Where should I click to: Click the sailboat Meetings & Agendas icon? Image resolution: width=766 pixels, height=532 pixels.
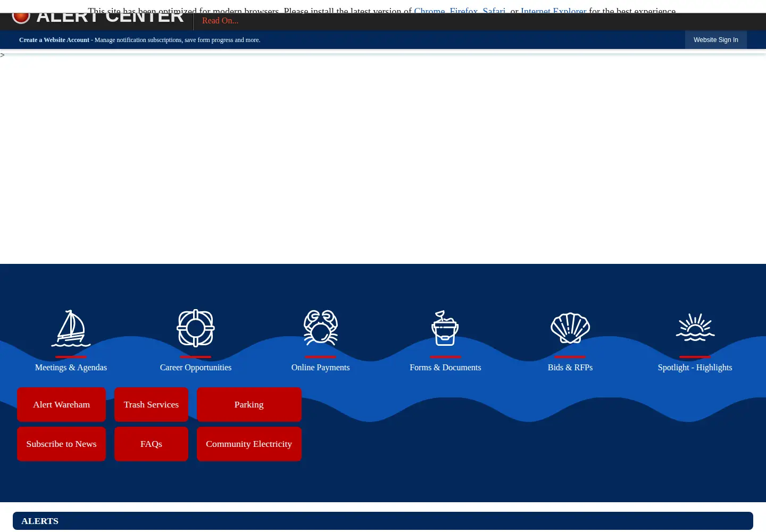tap(71, 328)
